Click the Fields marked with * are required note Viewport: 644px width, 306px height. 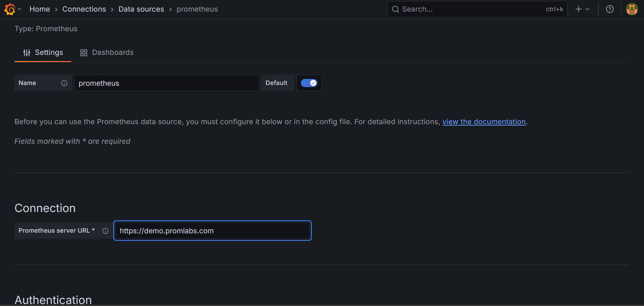(73, 141)
